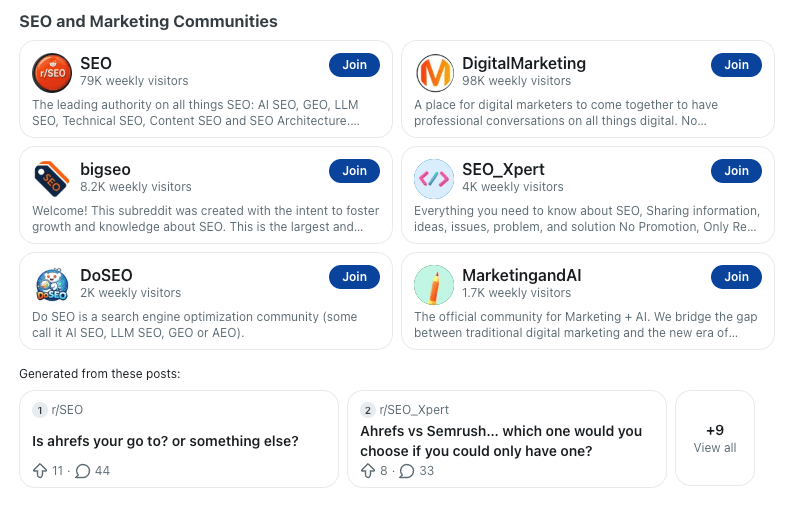Join the SEO_Xpert community
795x506 pixels.
736,171
